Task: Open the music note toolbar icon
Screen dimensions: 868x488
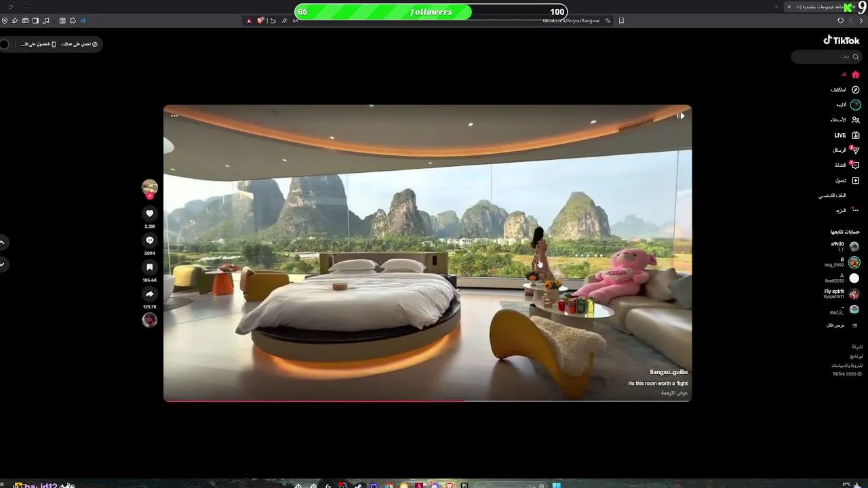Action: click(45, 21)
